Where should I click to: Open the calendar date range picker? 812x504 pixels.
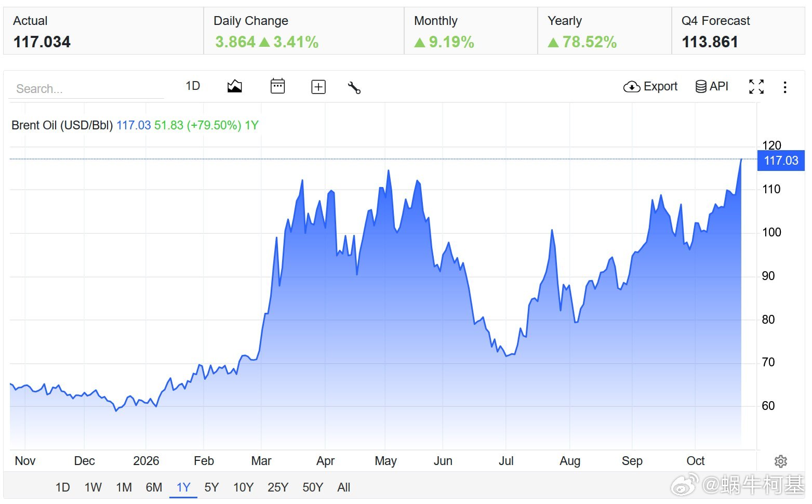point(278,86)
